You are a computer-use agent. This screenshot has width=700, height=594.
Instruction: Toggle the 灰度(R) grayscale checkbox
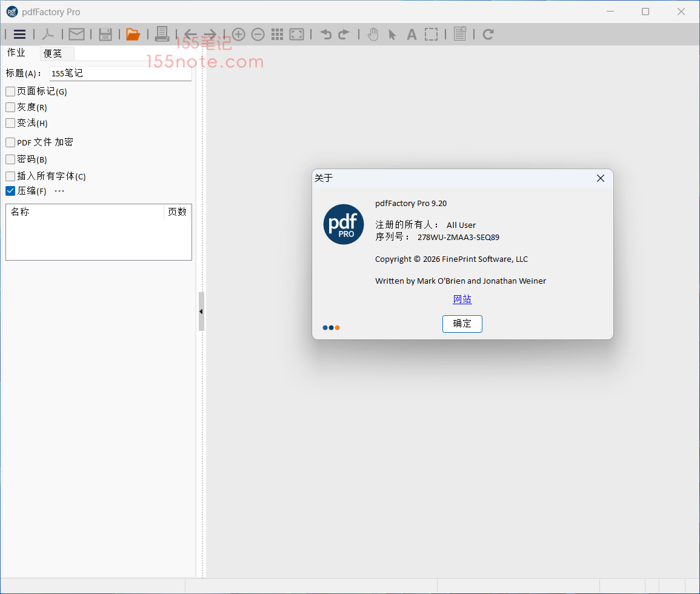[x=10, y=107]
